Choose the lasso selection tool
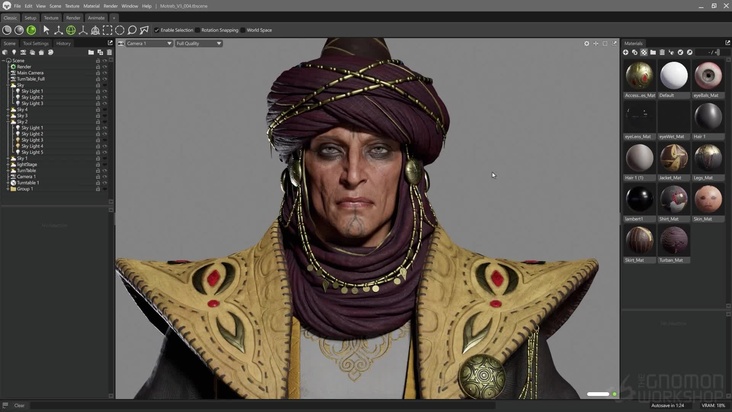Image resolution: width=732 pixels, height=412 pixels. pos(132,30)
